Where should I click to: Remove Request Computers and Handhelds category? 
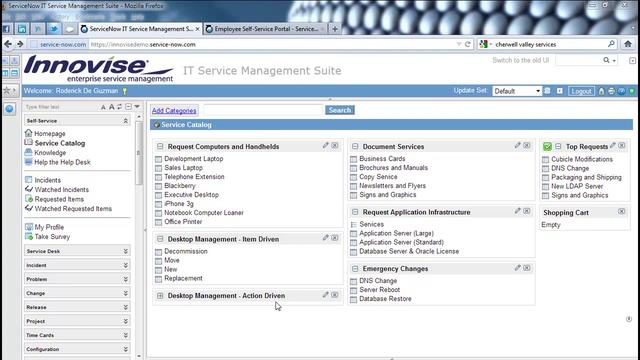click(x=335, y=145)
